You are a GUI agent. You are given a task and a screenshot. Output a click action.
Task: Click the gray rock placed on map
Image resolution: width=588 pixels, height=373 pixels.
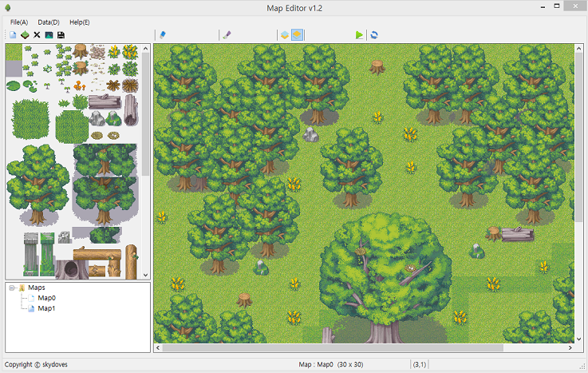[x=310, y=134]
